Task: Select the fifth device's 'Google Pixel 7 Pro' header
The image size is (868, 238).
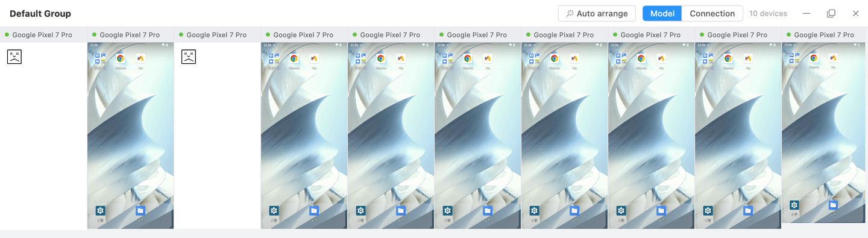Action: click(391, 35)
